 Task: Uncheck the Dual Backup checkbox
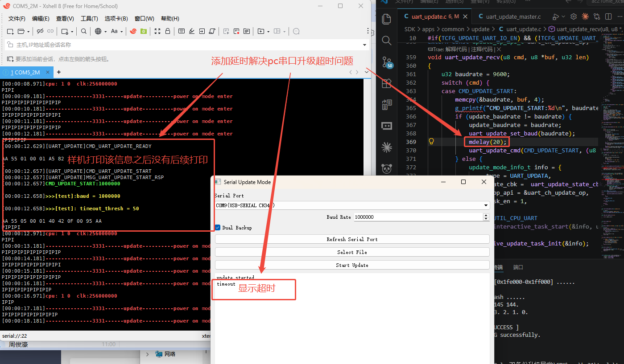[x=218, y=228]
